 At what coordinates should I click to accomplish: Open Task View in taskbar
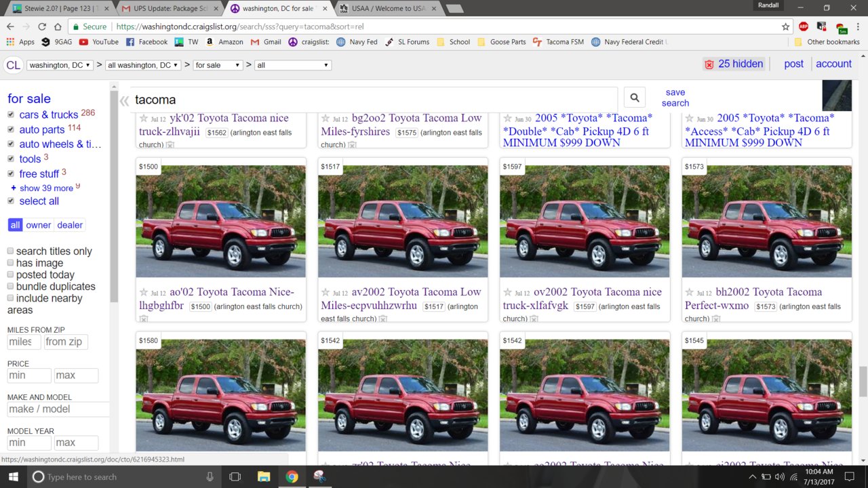tap(235, 476)
